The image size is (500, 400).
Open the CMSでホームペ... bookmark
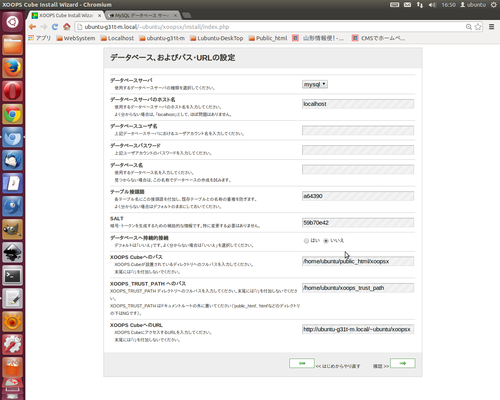[x=379, y=38]
